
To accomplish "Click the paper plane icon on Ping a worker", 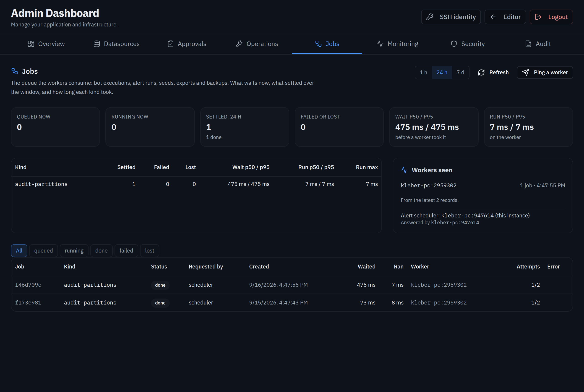I will coord(525,72).
